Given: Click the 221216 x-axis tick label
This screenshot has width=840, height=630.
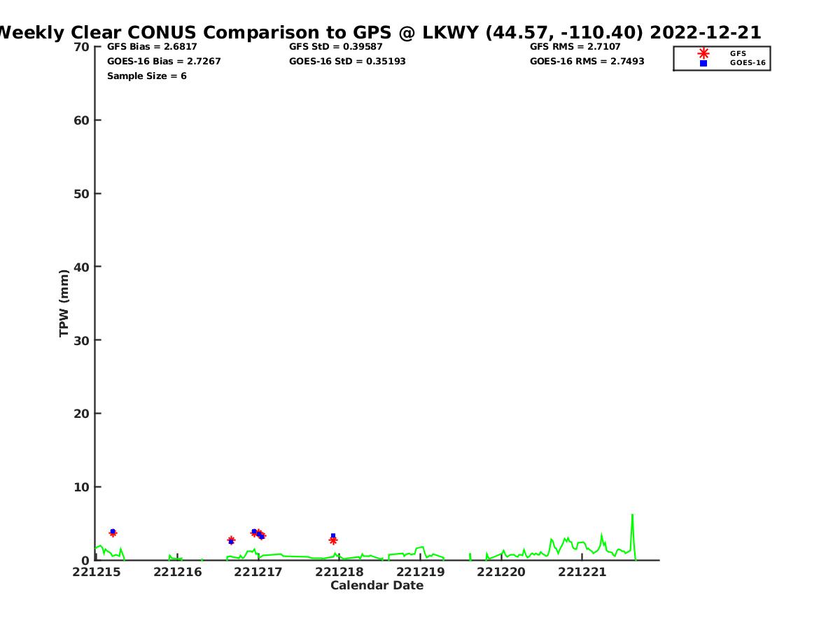Looking at the screenshot, I should (177, 573).
